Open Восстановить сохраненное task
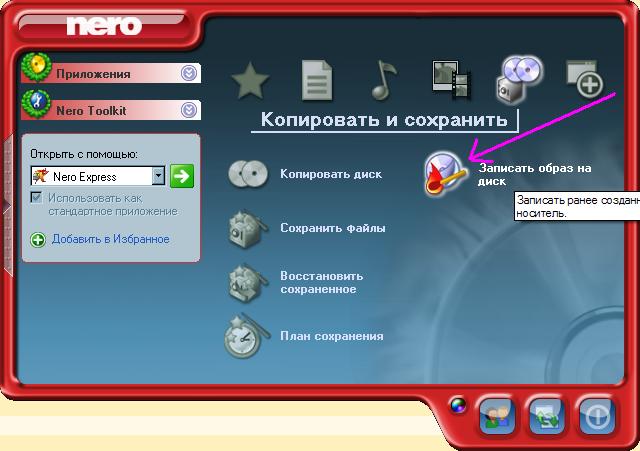Image resolution: width=640 pixels, height=451 pixels. (321, 282)
